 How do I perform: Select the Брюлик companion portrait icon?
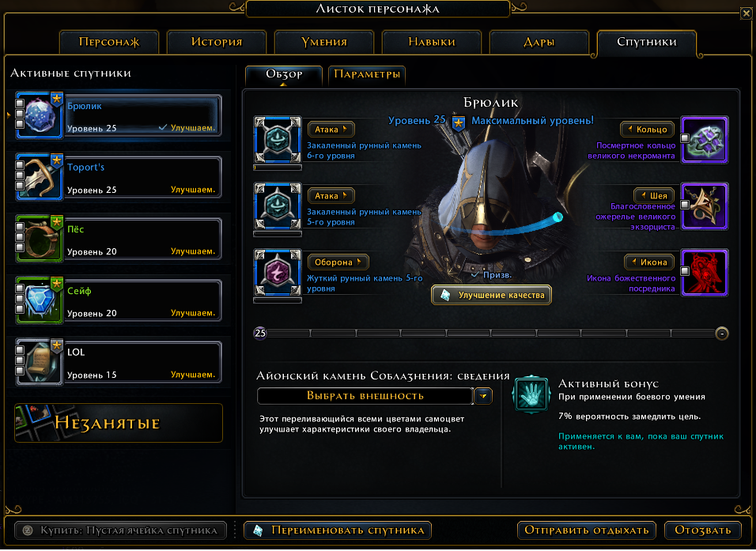click(x=39, y=115)
